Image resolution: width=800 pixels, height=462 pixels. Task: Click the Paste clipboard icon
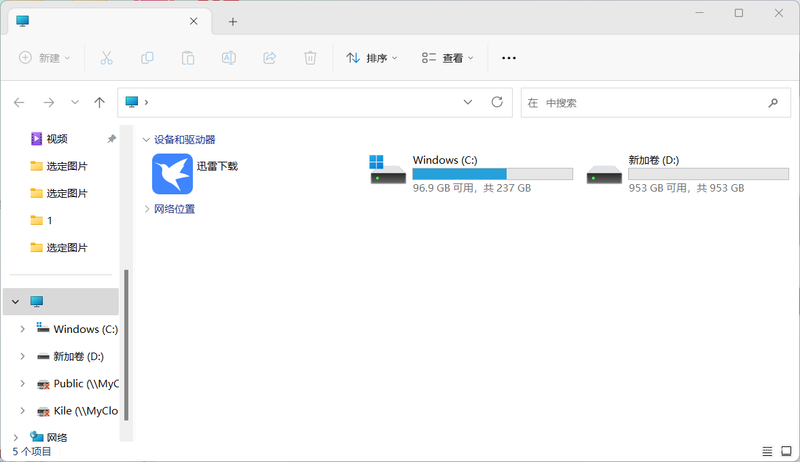(188, 58)
